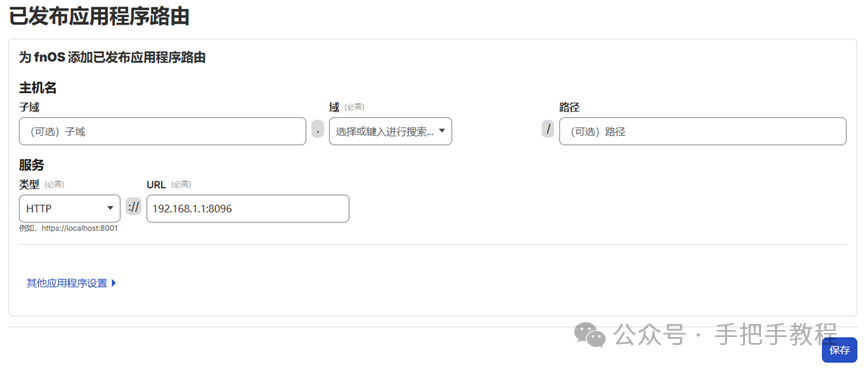Open the HTTP service type dropdown
The height and width of the screenshot is (369, 865).
pyautogui.click(x=70, y=208)
